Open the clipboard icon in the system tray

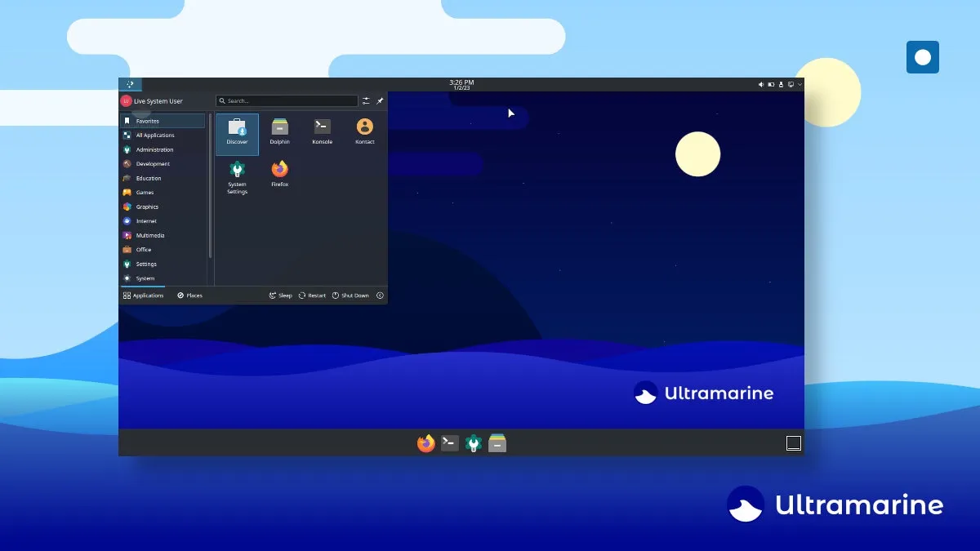pyautogui.click(x=782, y=85)
